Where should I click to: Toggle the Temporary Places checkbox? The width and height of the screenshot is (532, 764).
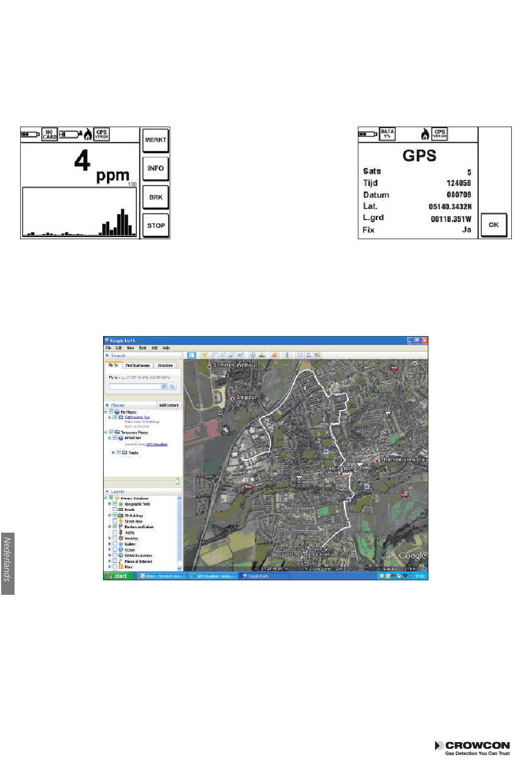point(111,432)
